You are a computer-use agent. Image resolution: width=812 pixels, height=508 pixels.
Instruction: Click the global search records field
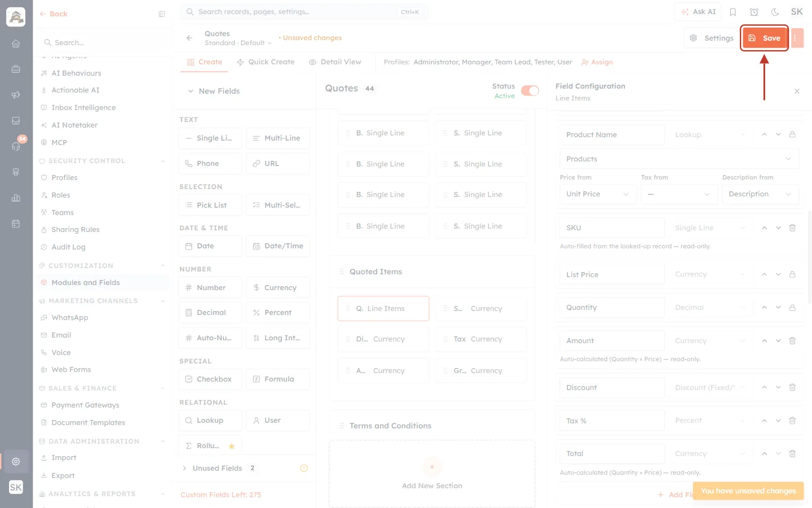304,12
